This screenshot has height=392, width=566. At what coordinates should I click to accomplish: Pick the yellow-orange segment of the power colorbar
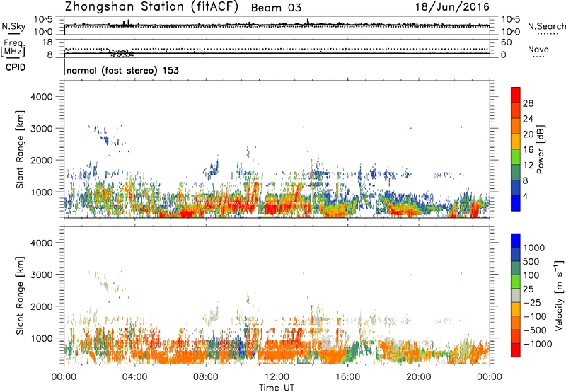click(516, 142)
